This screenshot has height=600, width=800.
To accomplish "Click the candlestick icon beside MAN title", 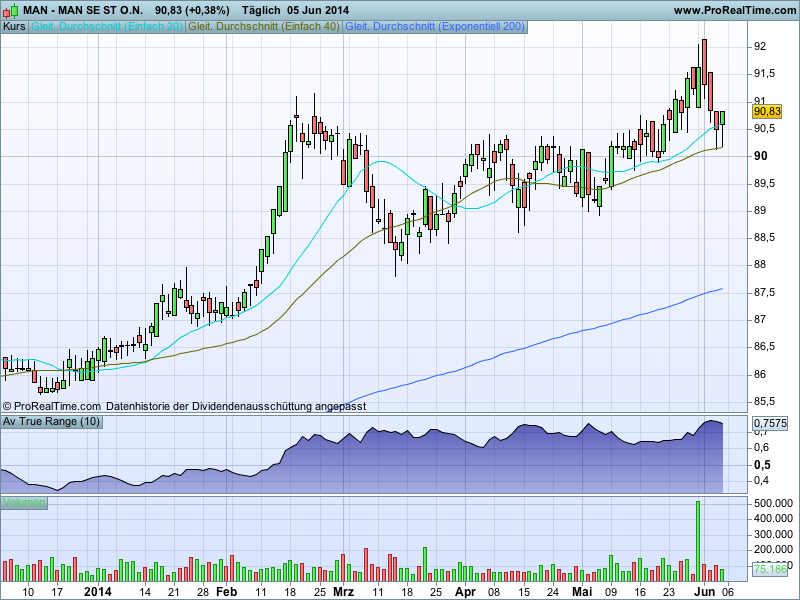I will tap(10, 10).
